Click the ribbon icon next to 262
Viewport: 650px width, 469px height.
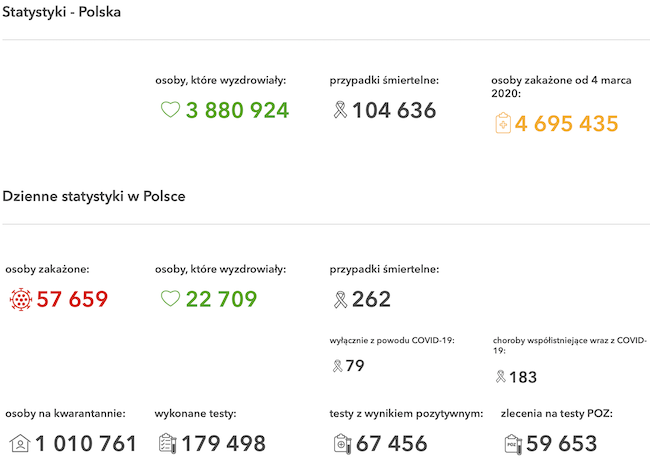click(x=339, y=299)
